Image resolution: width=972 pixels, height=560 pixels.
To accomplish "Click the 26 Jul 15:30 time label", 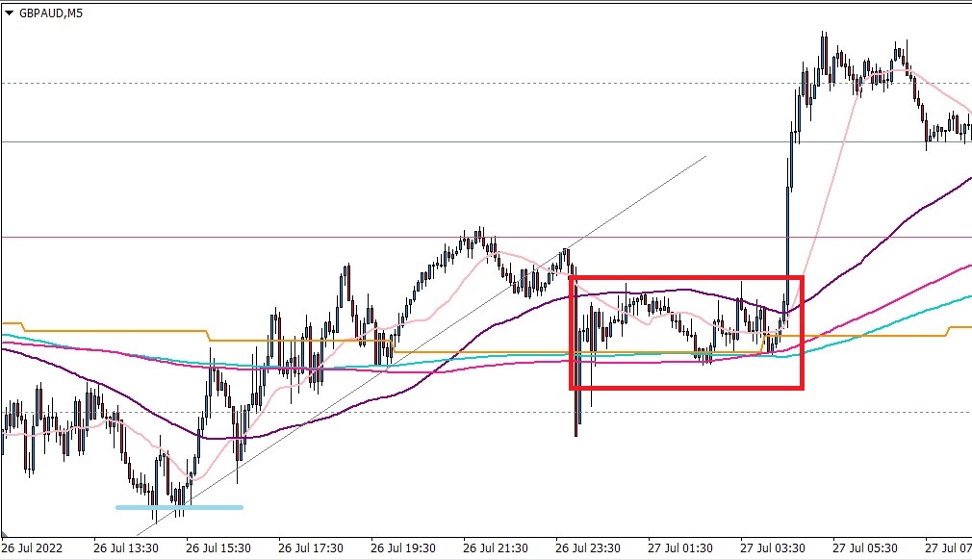I will pyautogui.click(x=218, y=548).
